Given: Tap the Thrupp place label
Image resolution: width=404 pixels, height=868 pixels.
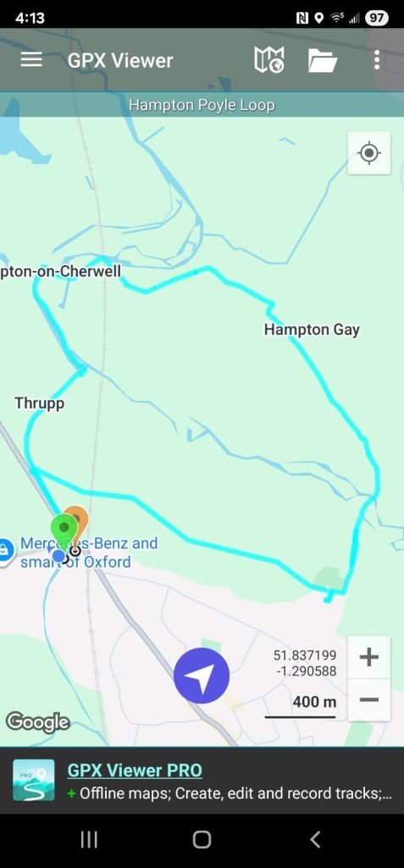Looking at the screenshot, I should click(x=39, y=403).
